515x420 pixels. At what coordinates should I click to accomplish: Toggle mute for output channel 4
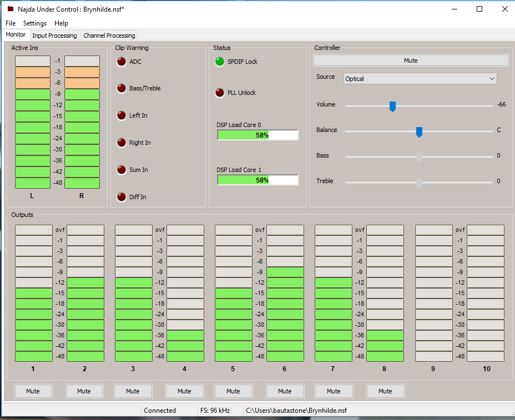(x=184, y=391)
